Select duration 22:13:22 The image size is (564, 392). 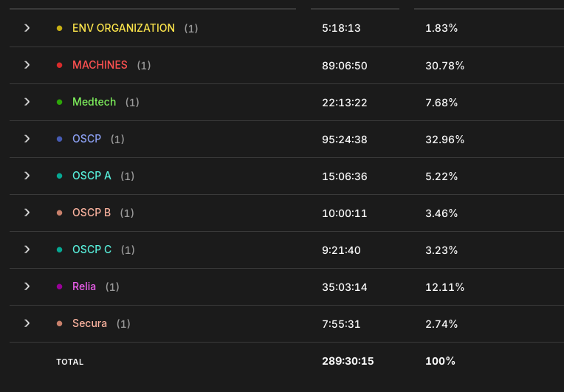[344, 103]
